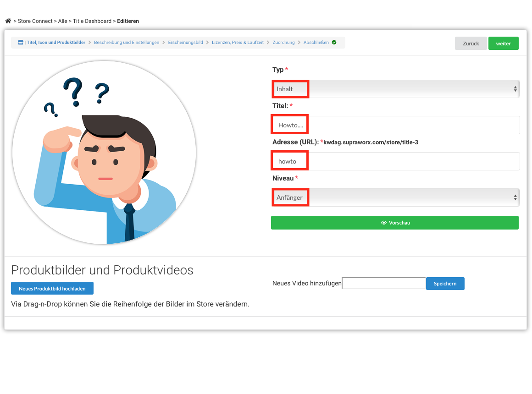Focus the Titel input field with Howto

point(395,125)
